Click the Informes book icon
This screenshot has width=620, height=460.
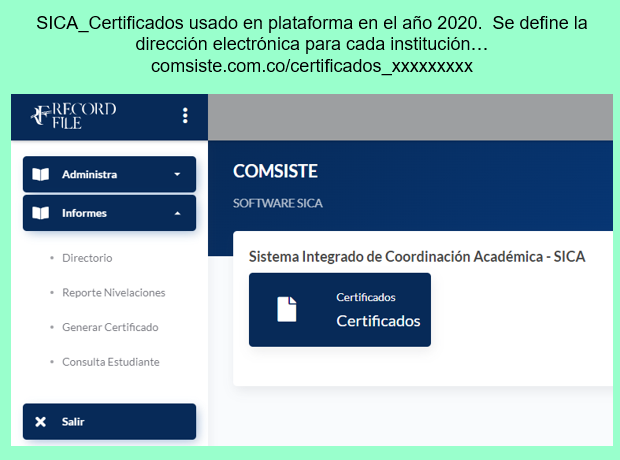(x=41, y=213)
